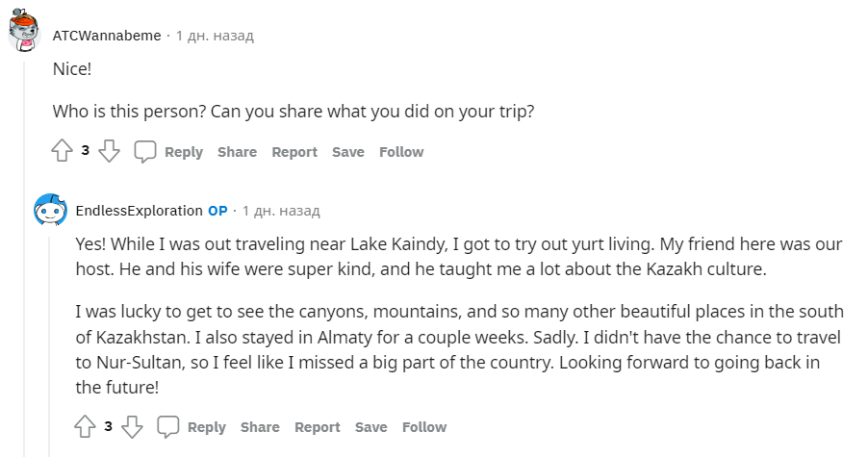868x457 pixels.
Task: Share ATCWannabeme's comment
Action: [237, 152]
